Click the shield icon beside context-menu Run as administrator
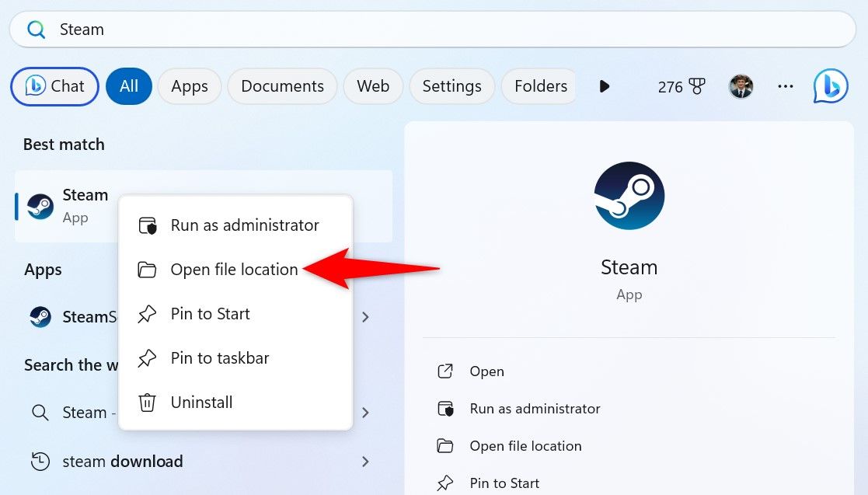This screenshot has height=495, width=868. (x=147, y=225)
